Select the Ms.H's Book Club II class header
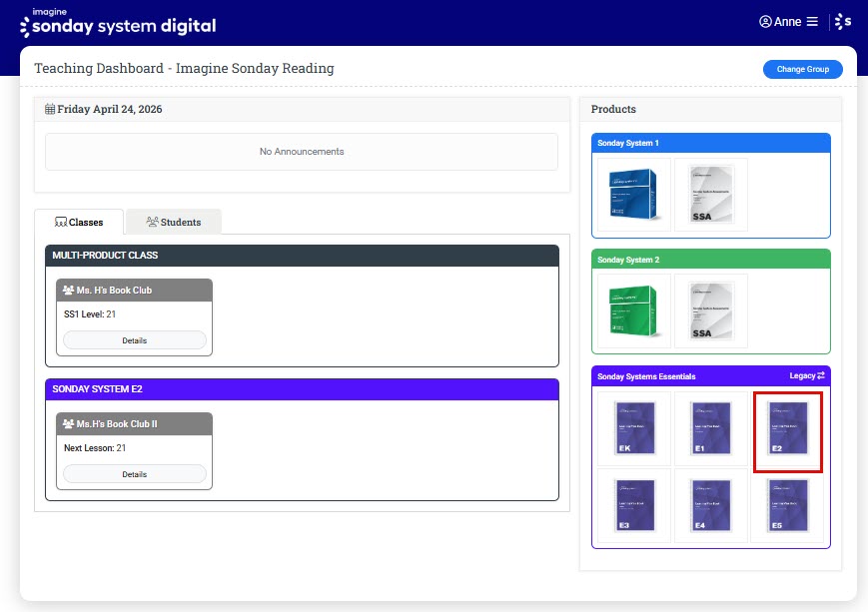This screenshot has height=612, width=868. pyautogui.click(x=135, y=424)
